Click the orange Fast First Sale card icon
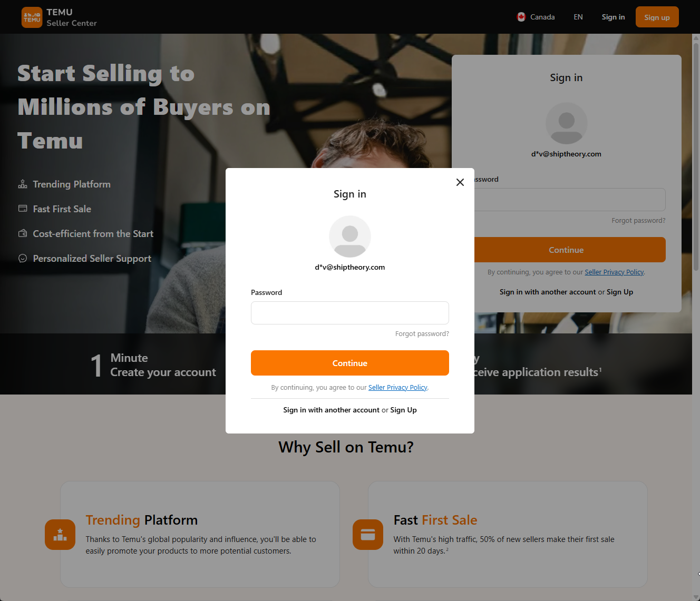This screenshot has width=700, height=601. pyautogui.click(x=368, y=535)
